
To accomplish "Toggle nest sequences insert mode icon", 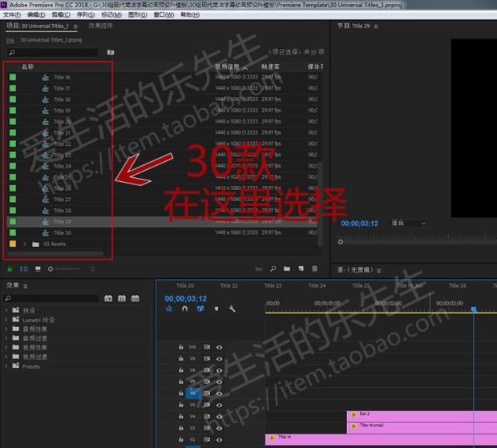I will pos(169,309).
